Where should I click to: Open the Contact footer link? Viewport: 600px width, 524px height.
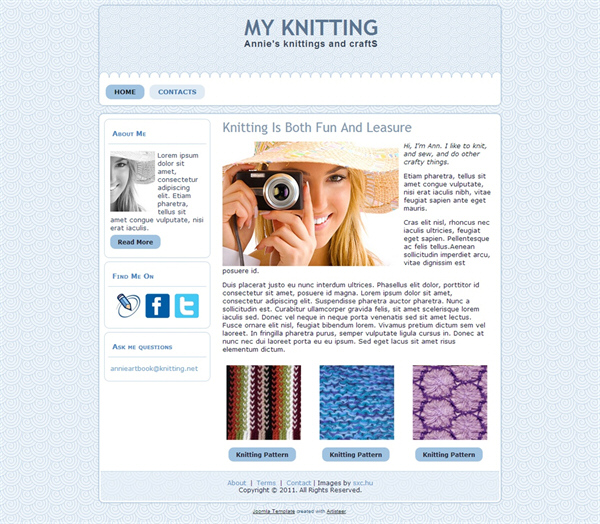coord(298,483)
